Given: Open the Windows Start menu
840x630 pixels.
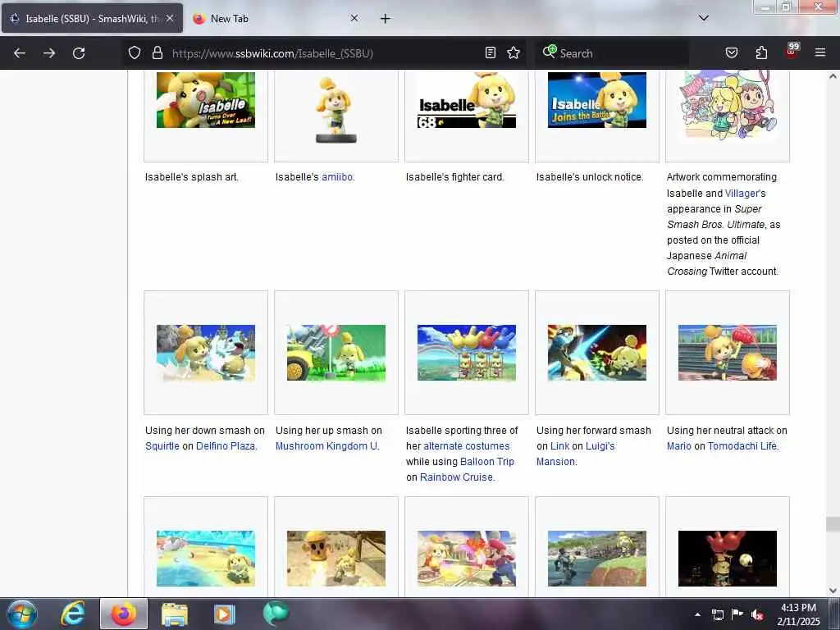Looking at the screenshot, I should (x=22, y=614).
